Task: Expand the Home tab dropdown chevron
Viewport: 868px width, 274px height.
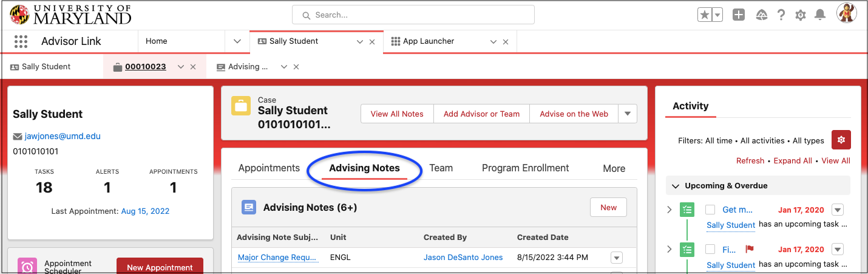Action: pyautogui.click(x=237, y=41)
